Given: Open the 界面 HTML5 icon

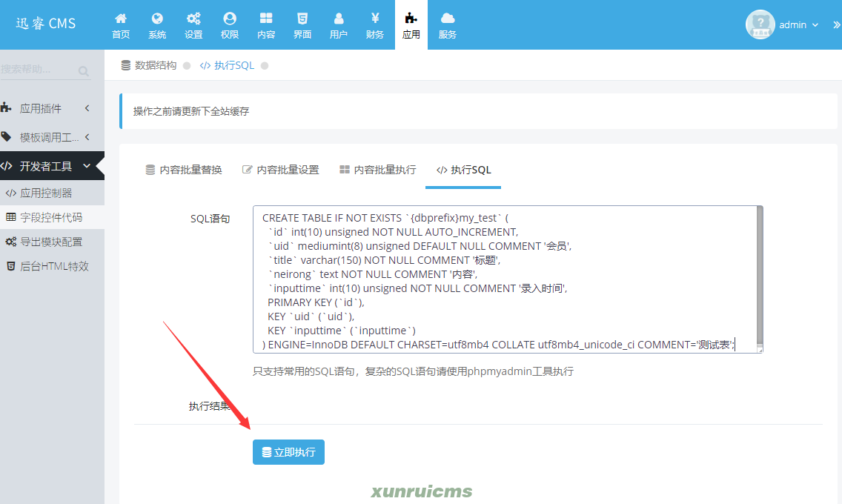Looking at the screenshot, I should pos(302,19).
